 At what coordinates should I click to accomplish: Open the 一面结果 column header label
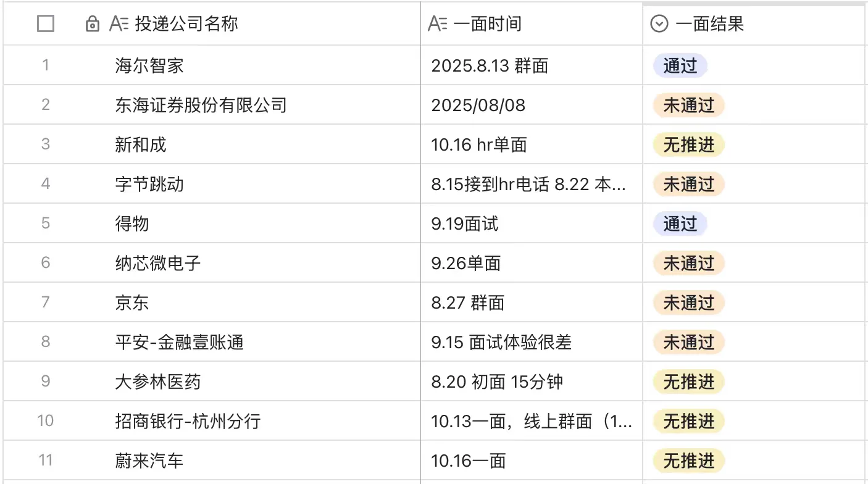[709, 24]
